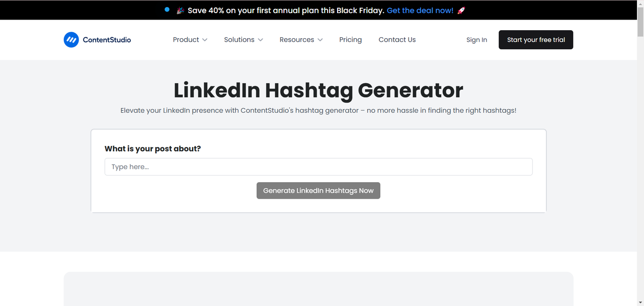Image resolution: width=644 pixels, height=306 pixels.
Task: Expand the chevron next to Solutions
Action: click(260, 40)
